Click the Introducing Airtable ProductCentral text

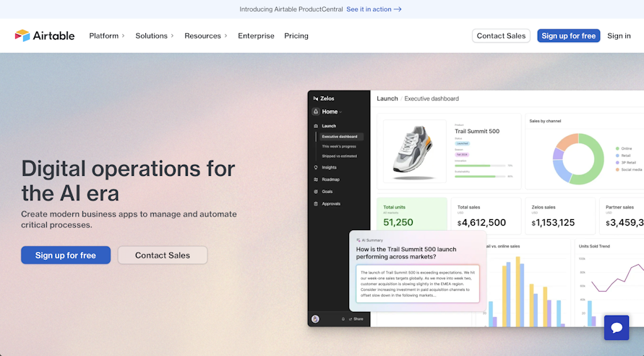pos(291,9)
